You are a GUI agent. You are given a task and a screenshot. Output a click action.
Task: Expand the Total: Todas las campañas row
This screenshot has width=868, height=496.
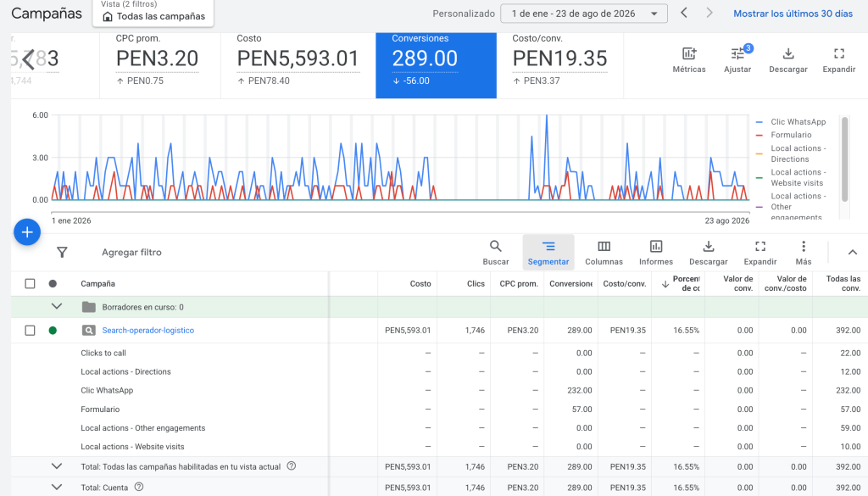57,466
